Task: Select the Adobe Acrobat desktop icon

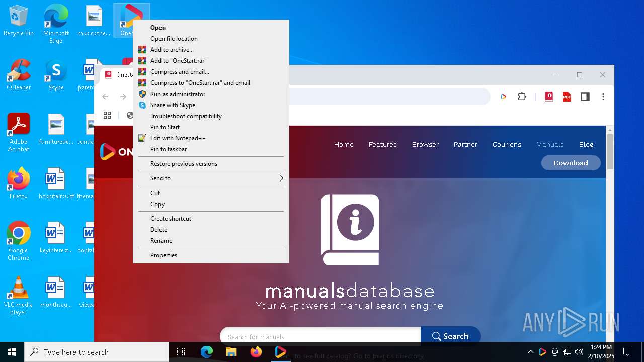Action: tap(18, 133)
